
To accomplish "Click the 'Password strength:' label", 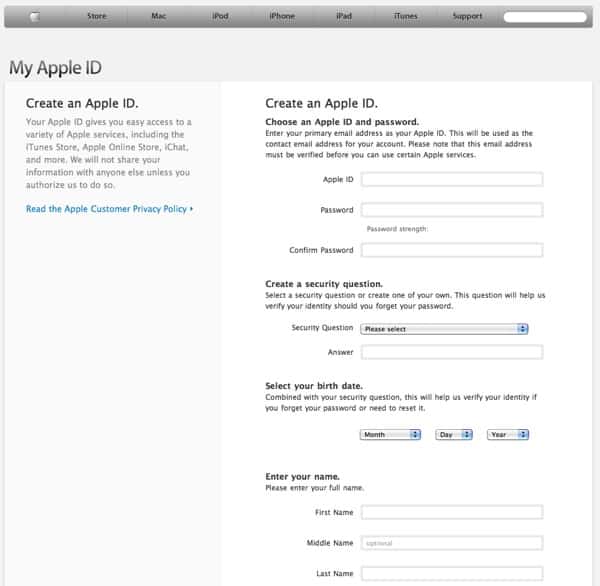I will pyautogui.click(x=397, y=229).
